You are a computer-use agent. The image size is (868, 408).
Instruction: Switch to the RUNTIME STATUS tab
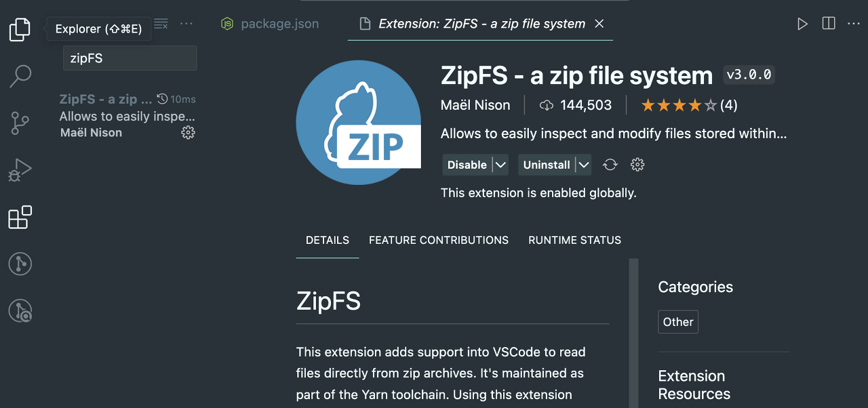575,240
